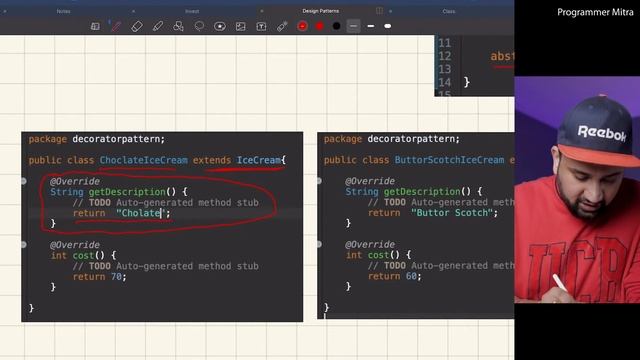Image resolution: width=640 pixels, height=360 pixels.
Task: Switch to the Class tab
Action: (449, 11)
